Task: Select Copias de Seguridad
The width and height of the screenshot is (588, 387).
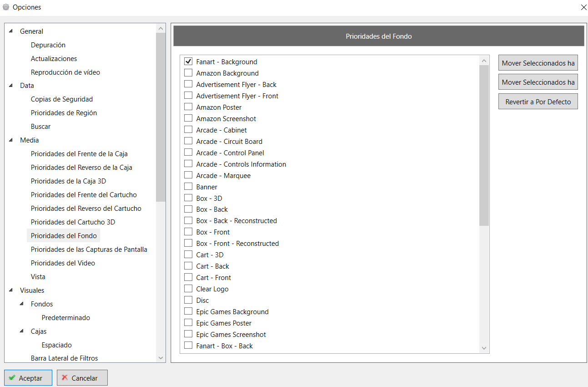Action: pyautogui.click(x=62, y=99)
